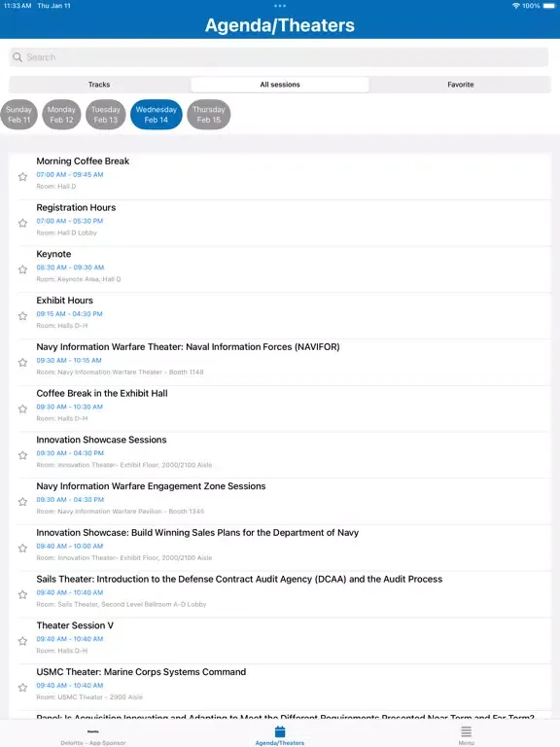Mark Exhibit Hours as favorite
Screen dimensions: 560x747
coord(22,316)
